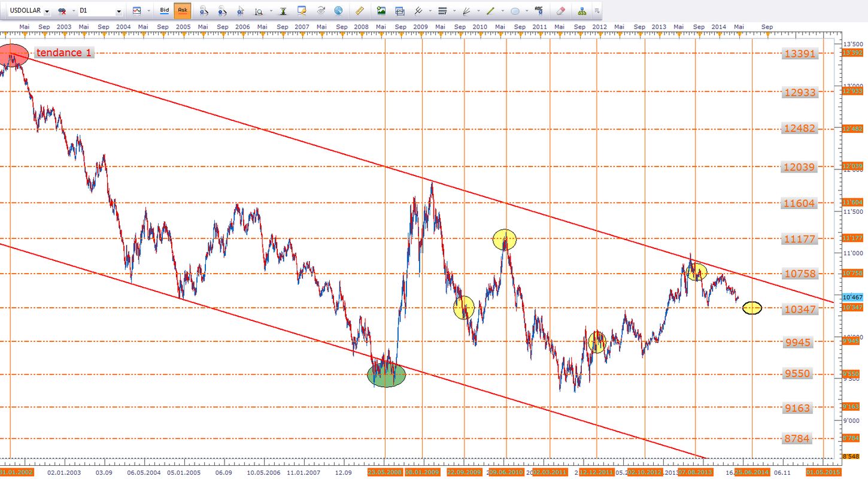Click the 10758 price level label
Image resolution: width=868 pixels, height=479 pixels.
click(x=799, y=274)
